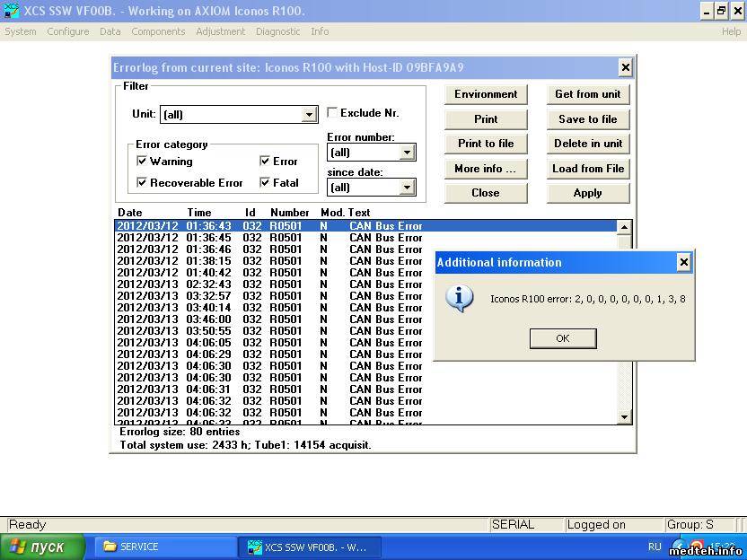The height and width of the screenshot is (560, 747).
Task: Open the Windows Start (пуск) menu
Action: 43,547
